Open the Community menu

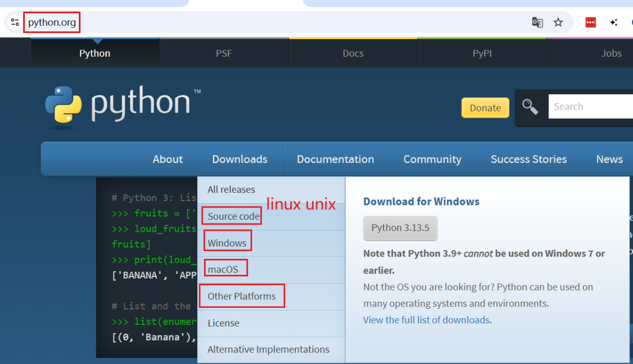tap(432, 159)
